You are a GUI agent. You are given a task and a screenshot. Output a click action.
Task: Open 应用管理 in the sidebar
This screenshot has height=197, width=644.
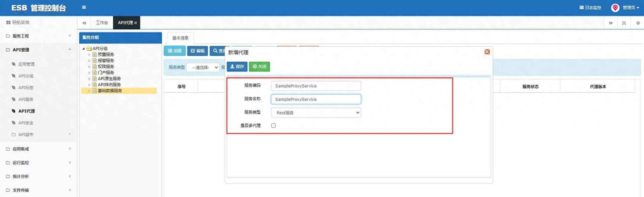click(26, 64)
